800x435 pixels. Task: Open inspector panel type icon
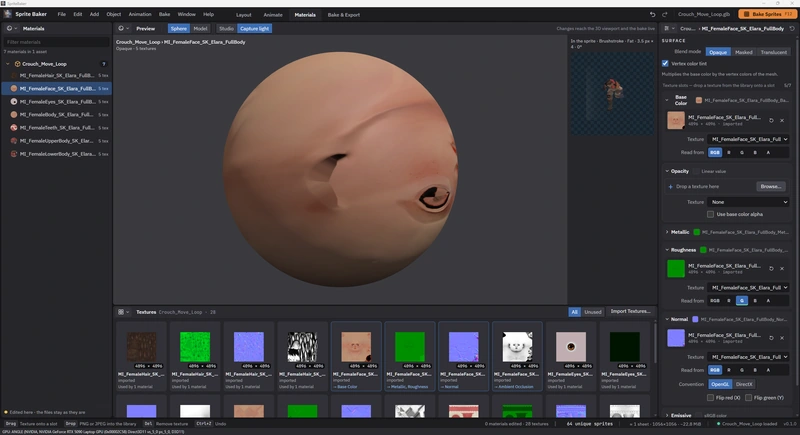point(667,29)
